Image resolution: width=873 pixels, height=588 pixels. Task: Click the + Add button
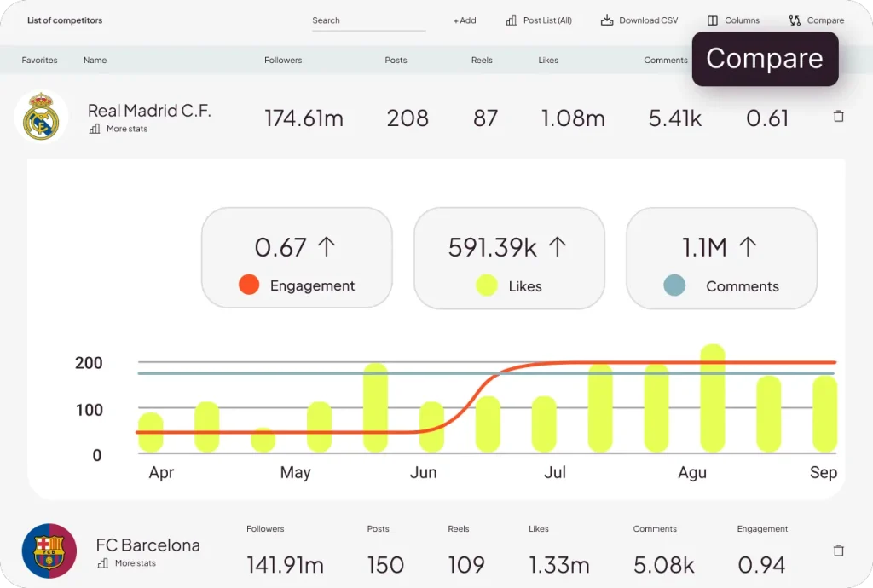465,20
